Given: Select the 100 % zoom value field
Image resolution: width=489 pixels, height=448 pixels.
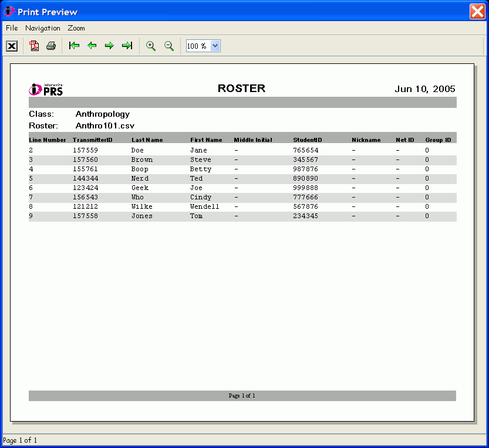Looking at the screenshot, I should 197,45.
